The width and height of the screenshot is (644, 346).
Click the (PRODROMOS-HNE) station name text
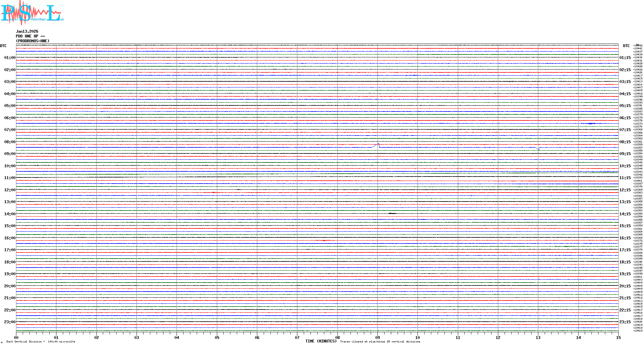click(x=33, y=41)
